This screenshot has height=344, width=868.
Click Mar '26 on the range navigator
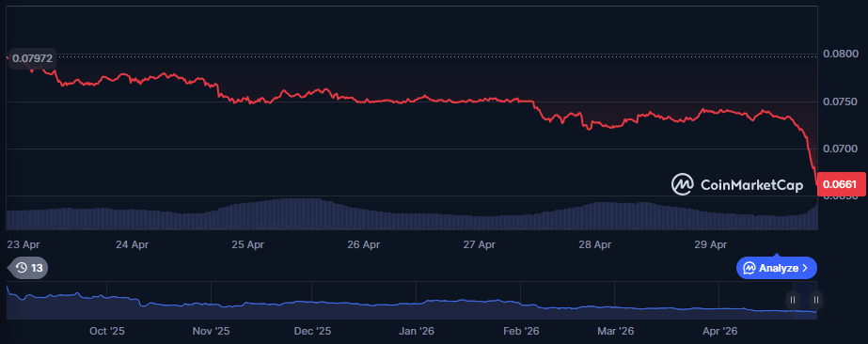click(615, 331)
